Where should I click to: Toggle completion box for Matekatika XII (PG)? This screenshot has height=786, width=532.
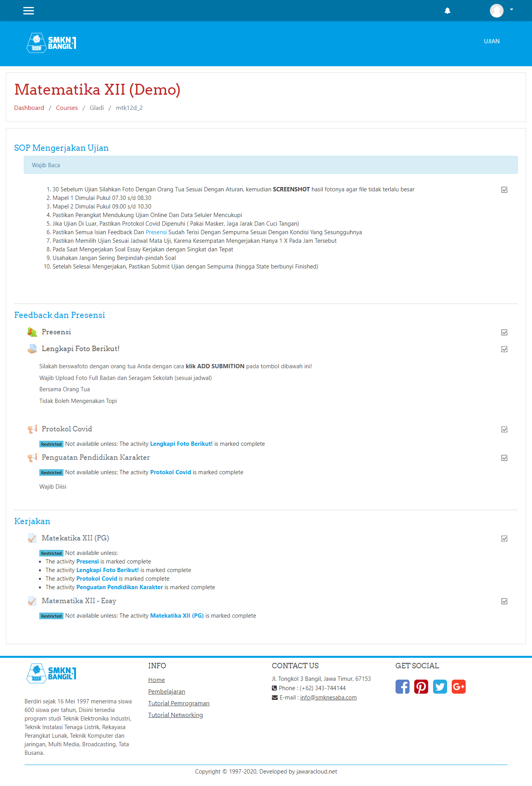click(504, 539)
